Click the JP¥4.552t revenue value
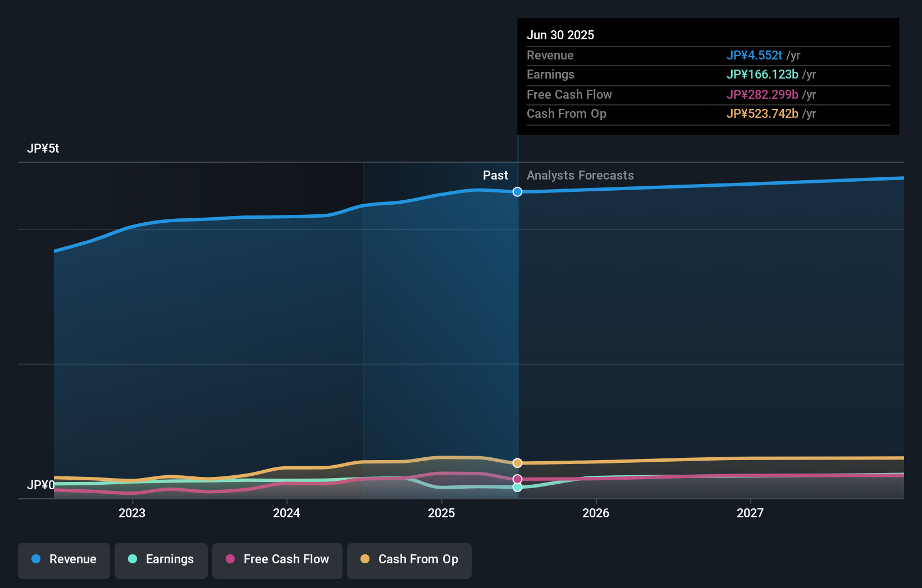This screenshot has height=588, width=922. [x=754, y=56]
